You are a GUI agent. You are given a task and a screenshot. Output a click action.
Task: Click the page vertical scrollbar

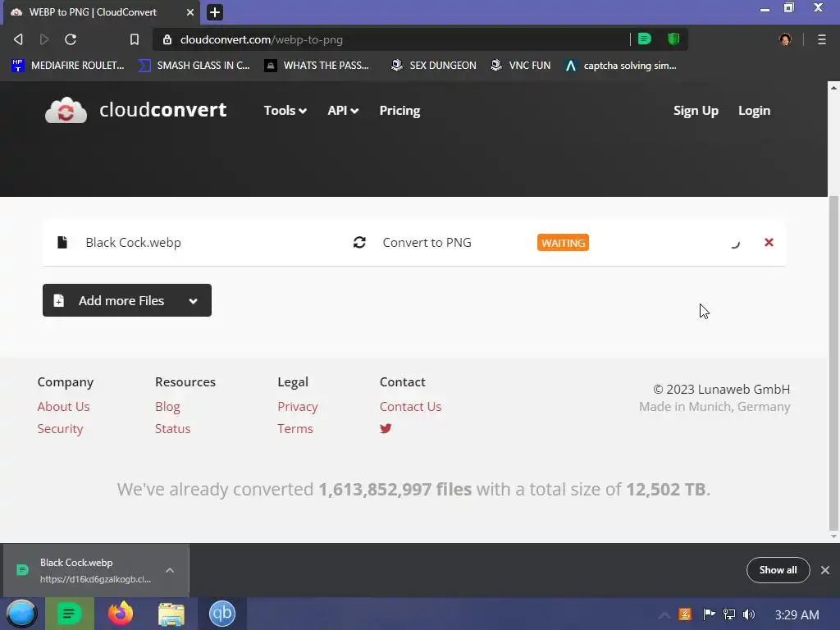[x=833, y=363]
